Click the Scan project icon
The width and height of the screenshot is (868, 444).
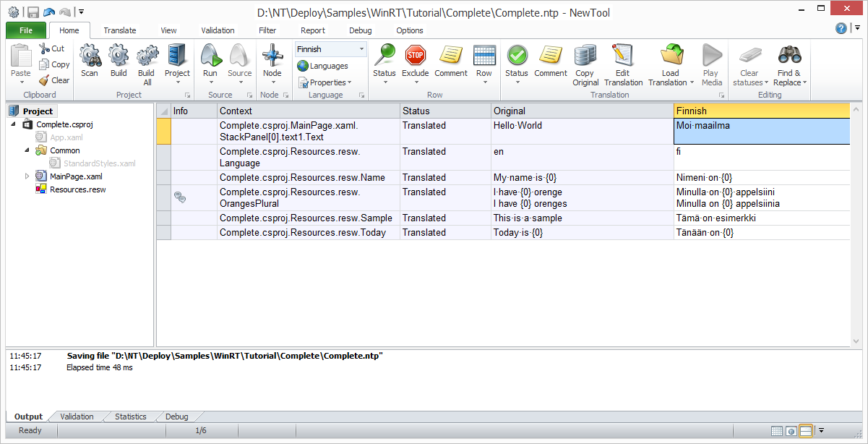click(90, 56)
